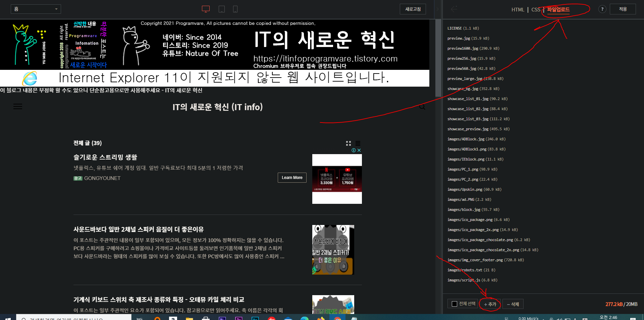Screen dimensions: 644x320
Task: Select the images/Upskin.png file entry
Action: pos(474,189)
